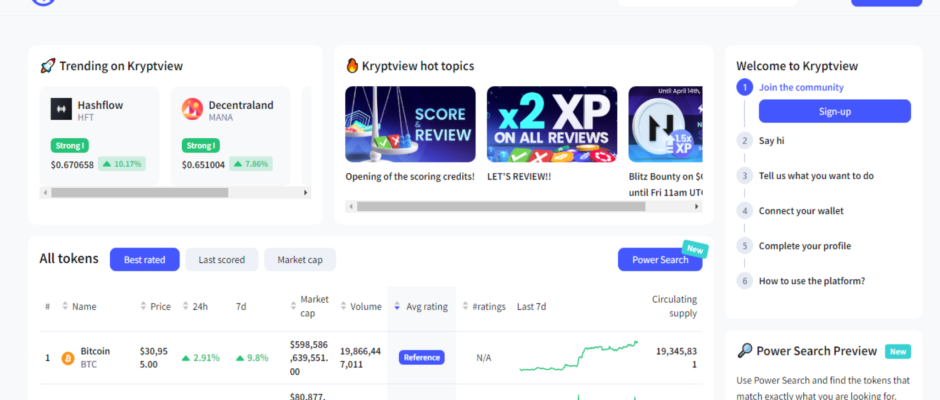Image resolution: width=940 pixels, height=400 pixels.
Task: Open the Say hi step
Action: (772, 141)
